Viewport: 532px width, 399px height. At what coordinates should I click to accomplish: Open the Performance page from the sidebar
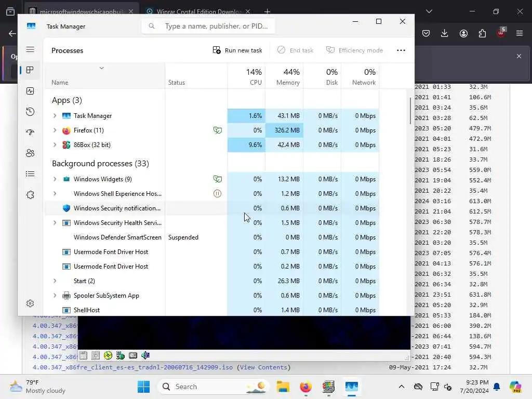pyautogui.click(x=30, y=91)
